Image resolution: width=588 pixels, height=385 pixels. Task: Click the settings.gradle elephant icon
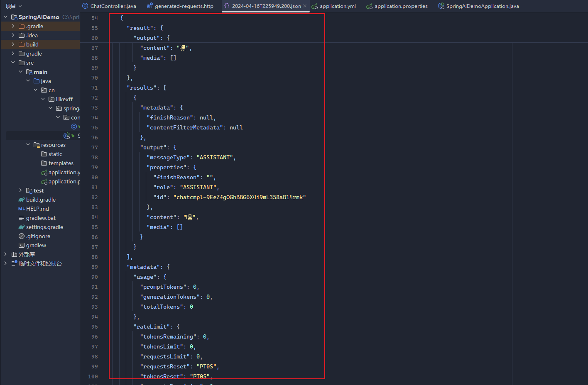click(22, 227)
